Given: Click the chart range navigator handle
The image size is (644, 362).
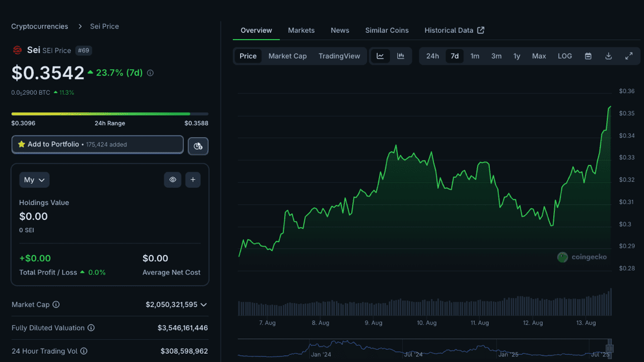Looking at the screenshot, I should tap(609, 348).
